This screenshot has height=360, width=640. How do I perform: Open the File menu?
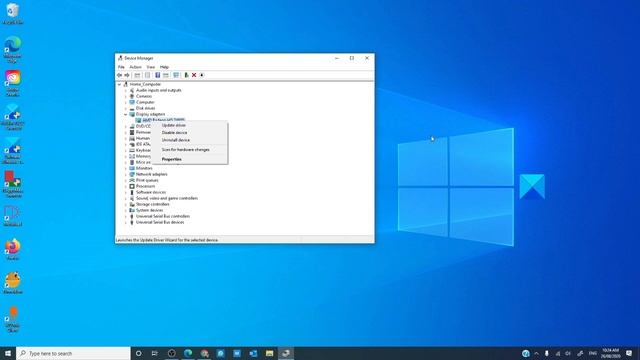[x=121, y=67]
